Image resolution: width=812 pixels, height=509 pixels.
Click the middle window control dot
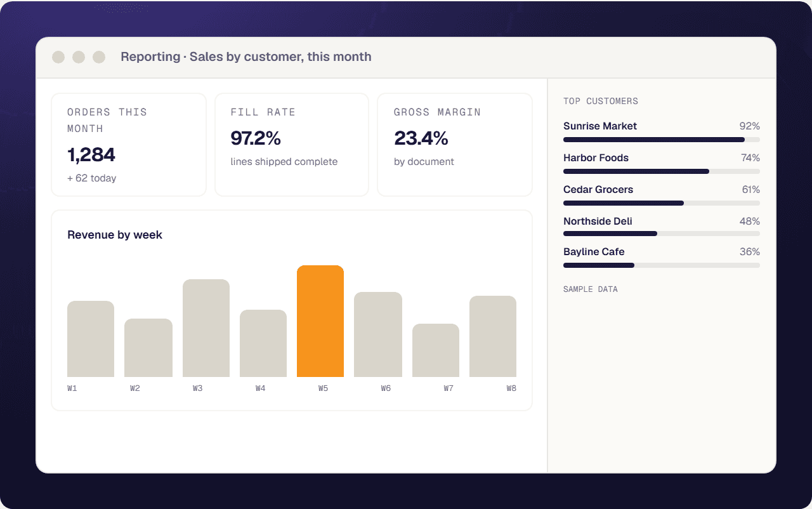coord(79,57)
